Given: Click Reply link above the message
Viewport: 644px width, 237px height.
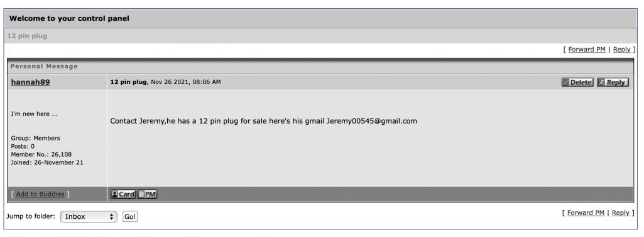Looking at the screenshot, I should [621, 49].
